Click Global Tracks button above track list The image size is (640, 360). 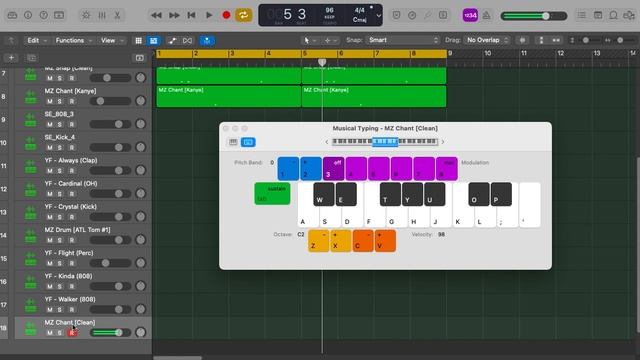(x=140, y=58)
